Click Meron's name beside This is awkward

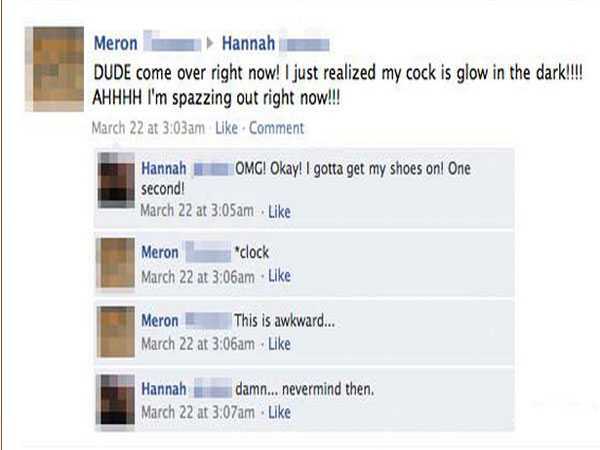160,321
